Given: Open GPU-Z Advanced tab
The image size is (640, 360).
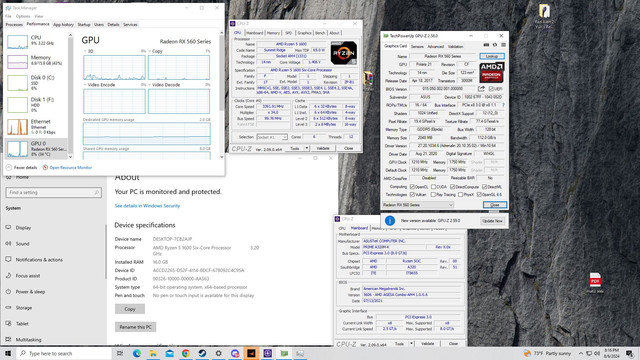Looking at the screenshot, I should click(436, 47).
